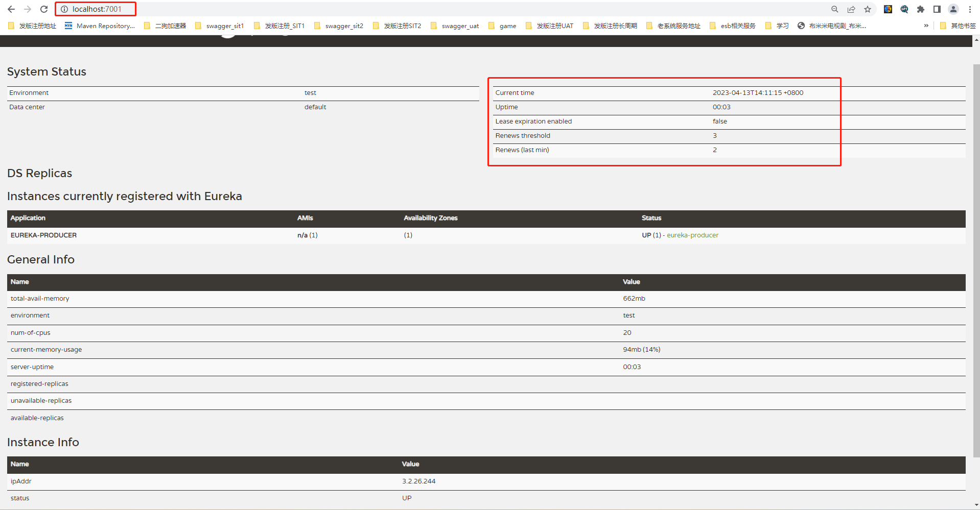Bookmark this page with star icon
The image size is (980, 510).
868,9
